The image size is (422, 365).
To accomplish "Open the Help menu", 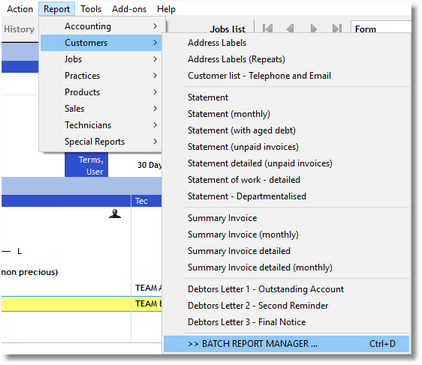I will (x=166, y=9).
